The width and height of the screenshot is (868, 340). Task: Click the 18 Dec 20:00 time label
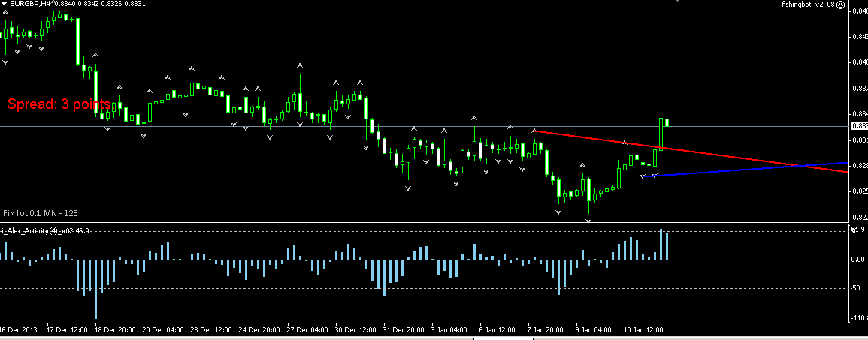point(115,329)
